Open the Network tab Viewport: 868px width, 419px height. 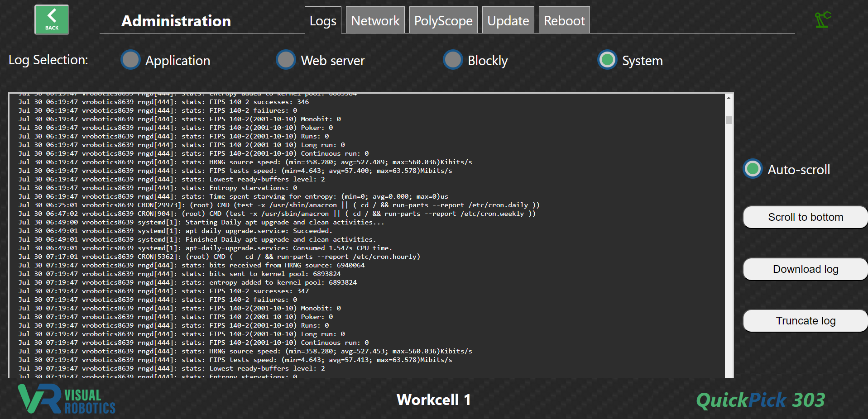[375, 20]
